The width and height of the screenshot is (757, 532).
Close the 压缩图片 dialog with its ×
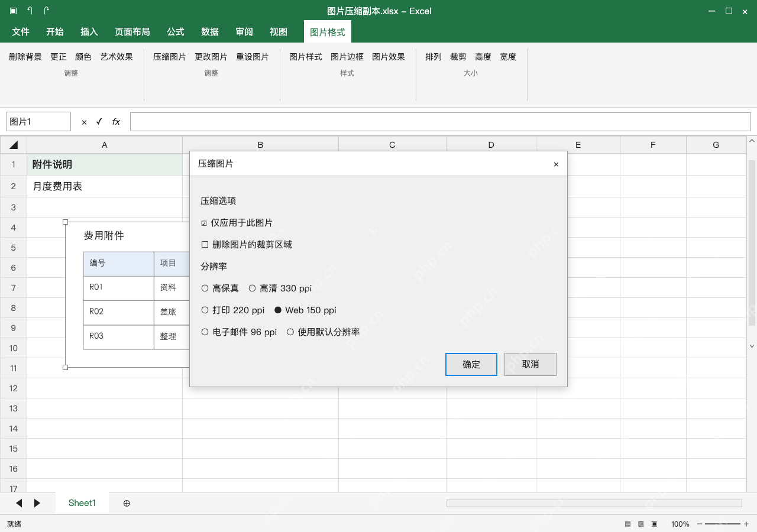556,164
